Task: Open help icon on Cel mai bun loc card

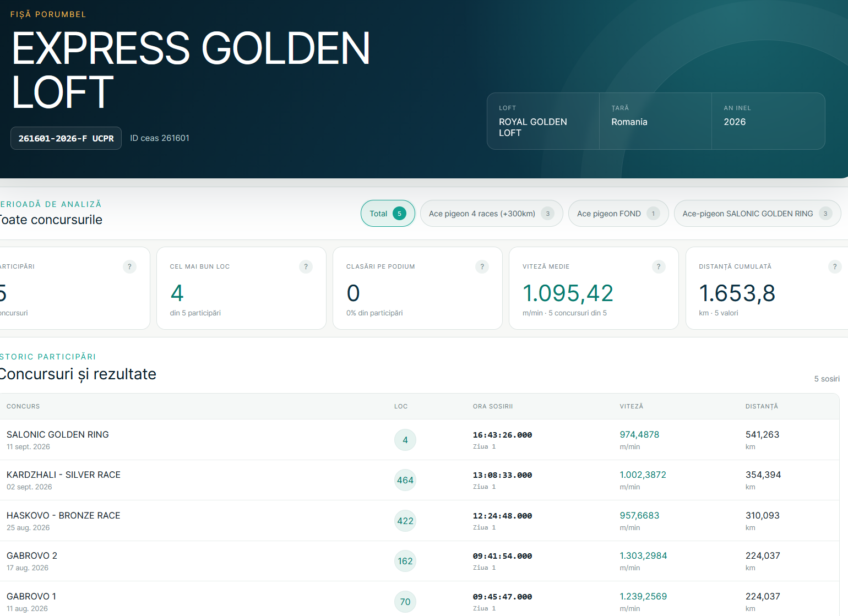Action: click(x=306, y=266)
